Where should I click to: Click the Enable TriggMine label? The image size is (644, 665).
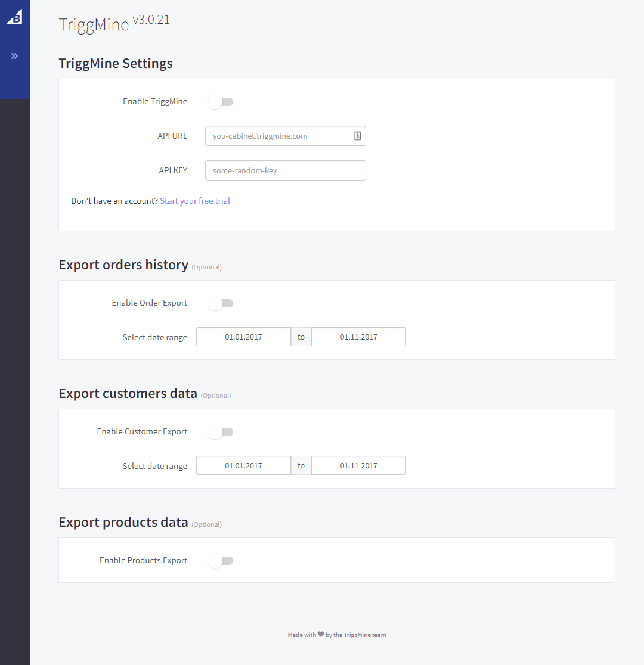pyautogui.click(x=155, y=101)
